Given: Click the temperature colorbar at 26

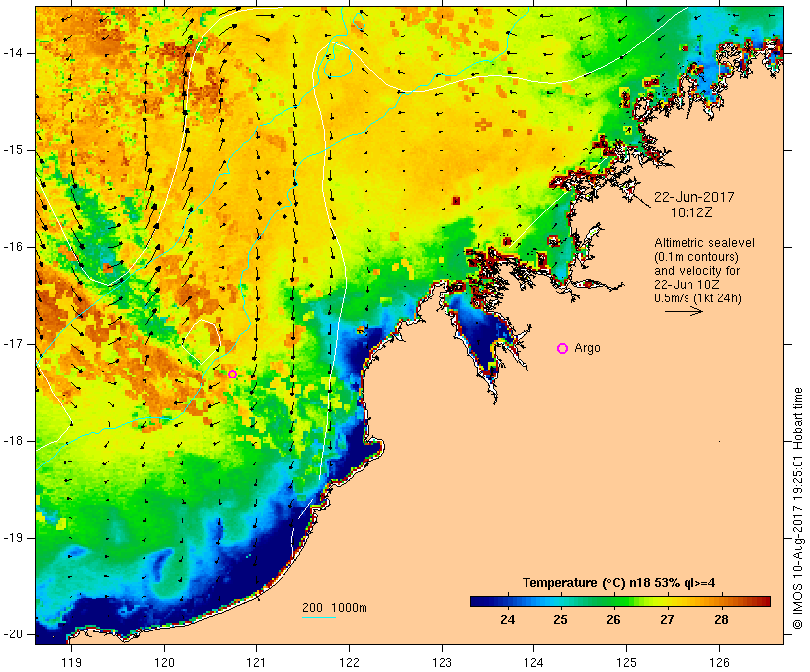Looking at the screenshot, I should [x=613, y=601].
